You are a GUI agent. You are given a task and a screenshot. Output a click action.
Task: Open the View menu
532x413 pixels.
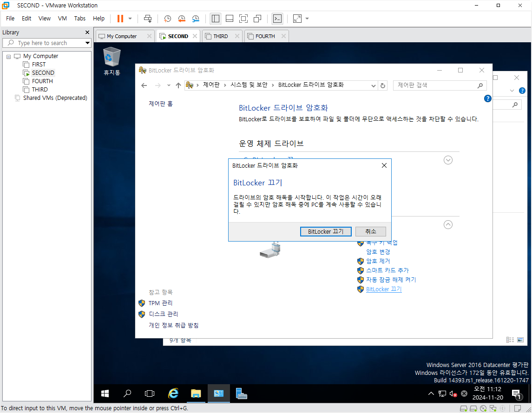(x=45, y=18)
